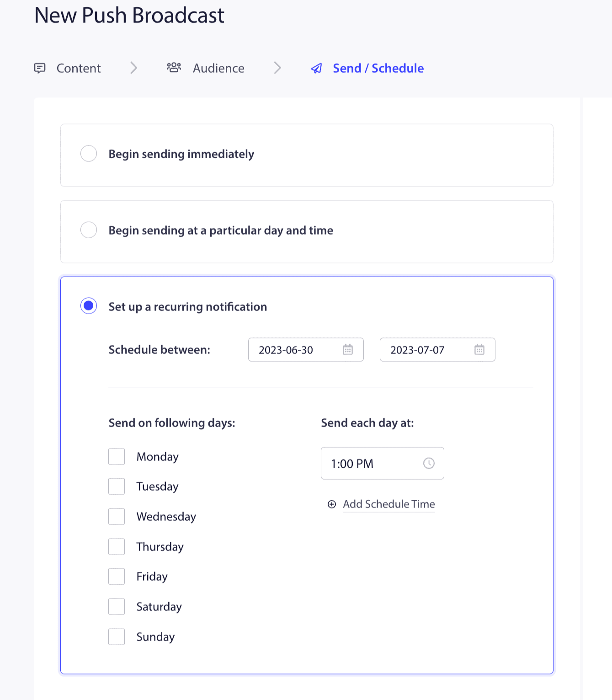Check the Monday checkbox
612x700 pixels.
point(117,456)
